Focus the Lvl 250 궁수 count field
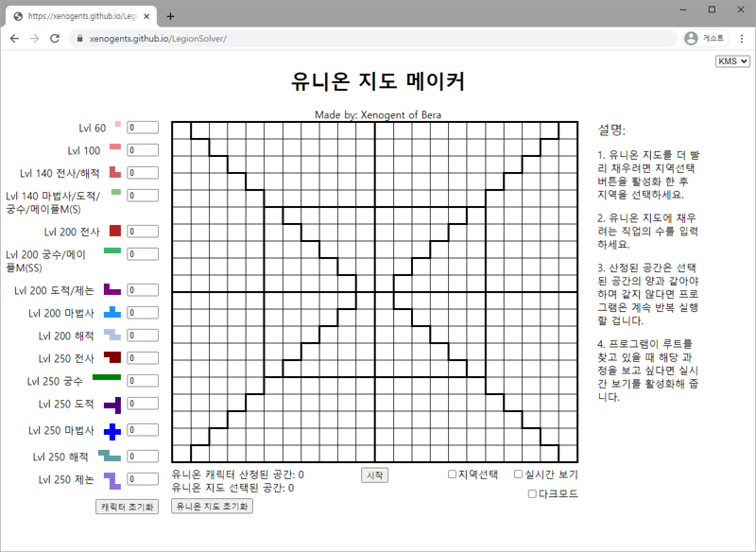The height and width of the screenshot is (552, 756). coord(143,380)
